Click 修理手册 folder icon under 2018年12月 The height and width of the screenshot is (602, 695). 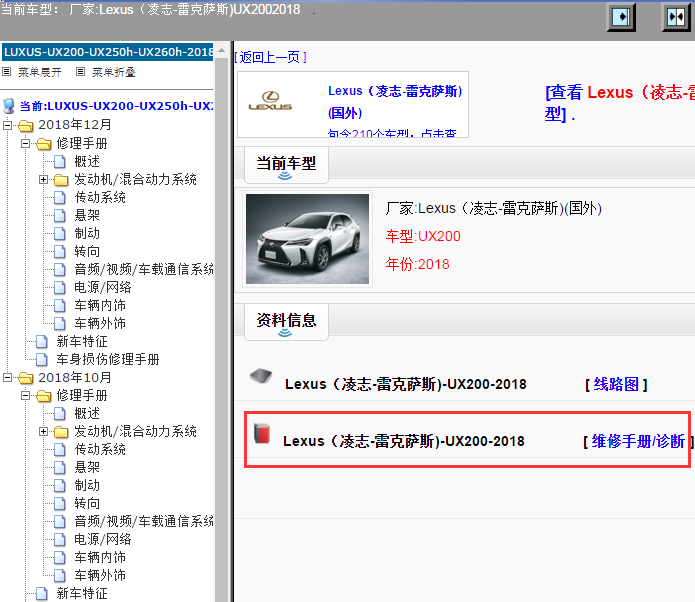[x=43, y=144]
